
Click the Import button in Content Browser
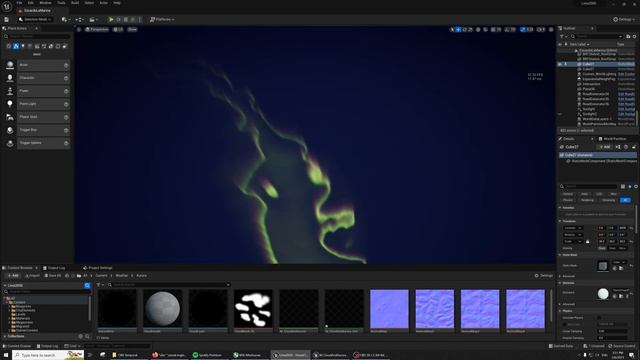pyautogui.click(x=32, y=276)
